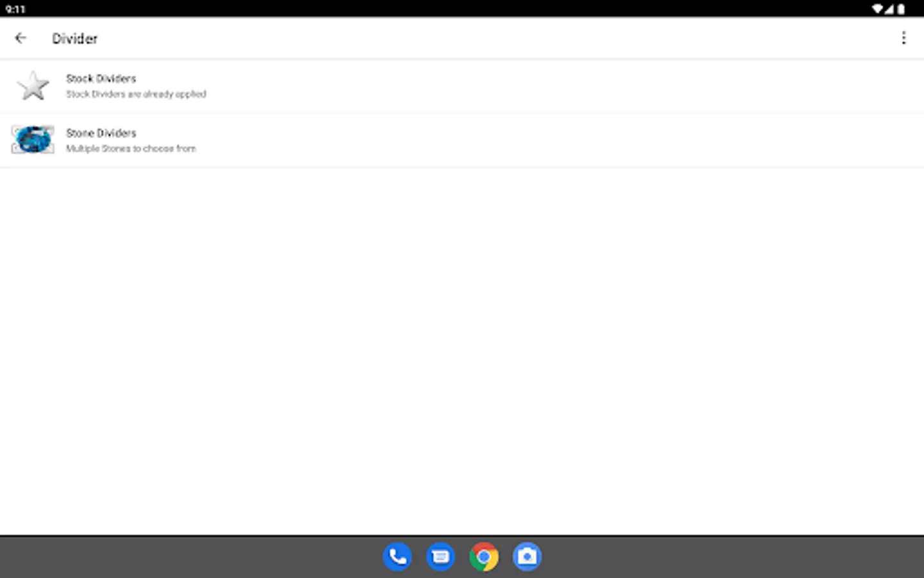This screenshot has width=924, height=578.
Task: Select the Stock Dividers title
Action: [101, 78]
